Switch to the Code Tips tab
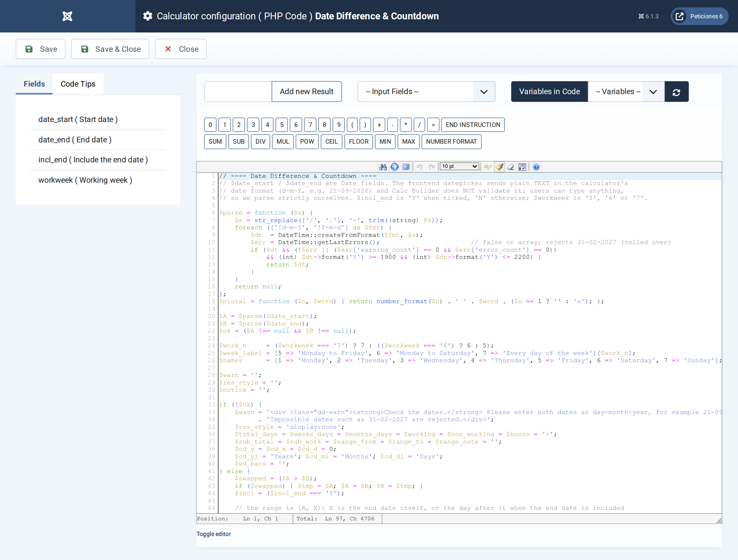The width and height of the screenshot is (738, 560). pyautogui.click(x=78, y=84)
